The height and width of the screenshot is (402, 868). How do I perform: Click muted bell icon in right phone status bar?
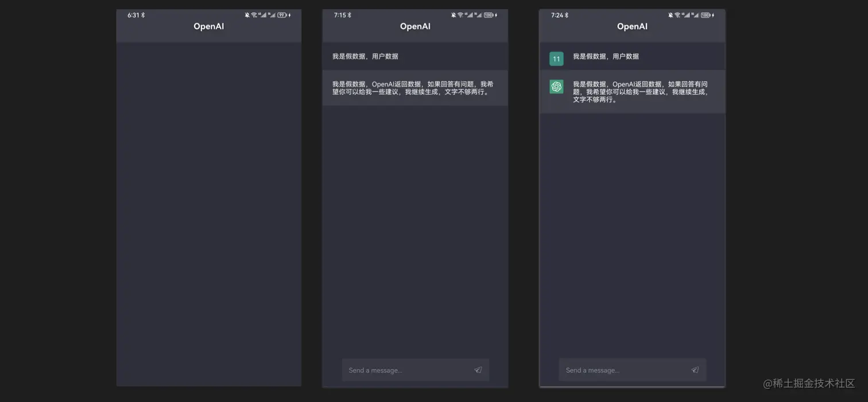(671, 15)
